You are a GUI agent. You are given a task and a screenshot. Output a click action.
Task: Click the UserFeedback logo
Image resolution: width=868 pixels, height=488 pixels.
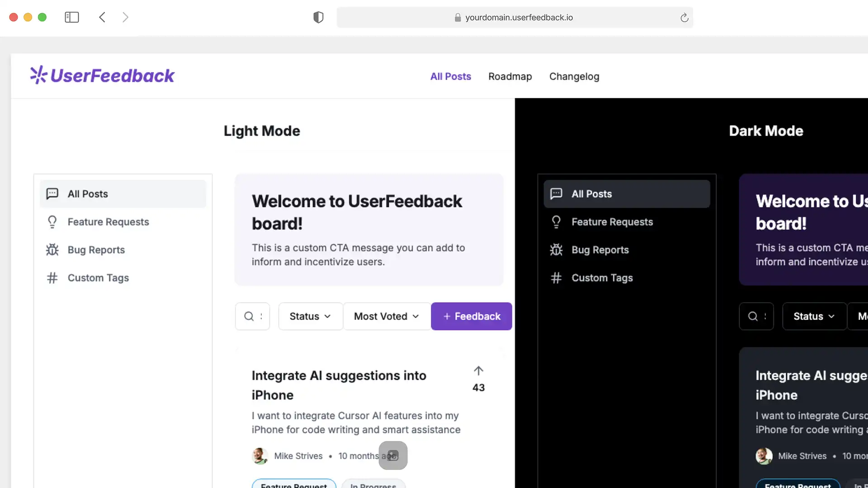pos(102,75)
